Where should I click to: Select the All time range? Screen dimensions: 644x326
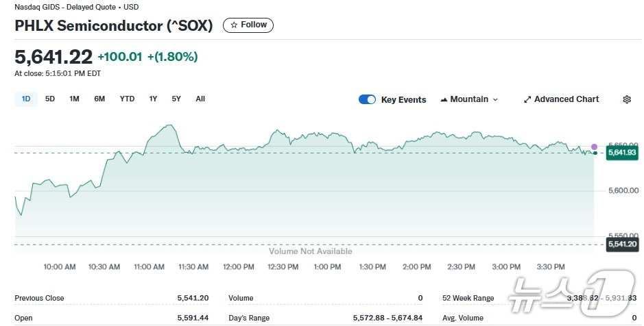(x=200, y=99)
